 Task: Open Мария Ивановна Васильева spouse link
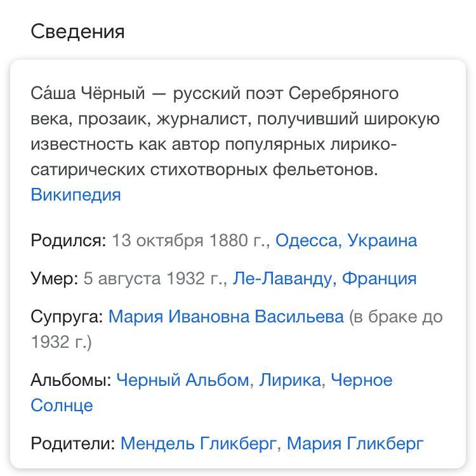pos(226,317)
